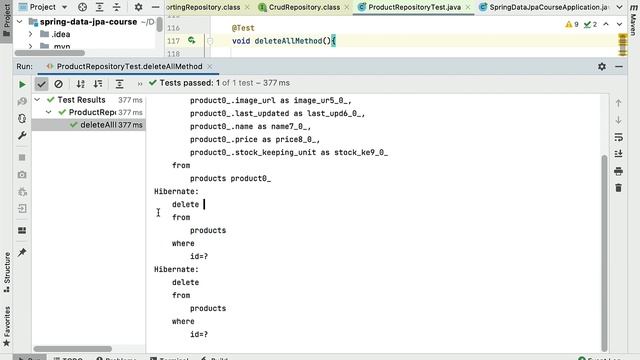
Task: Select the deleteAll test result
Action: click(x=89, y=125)
